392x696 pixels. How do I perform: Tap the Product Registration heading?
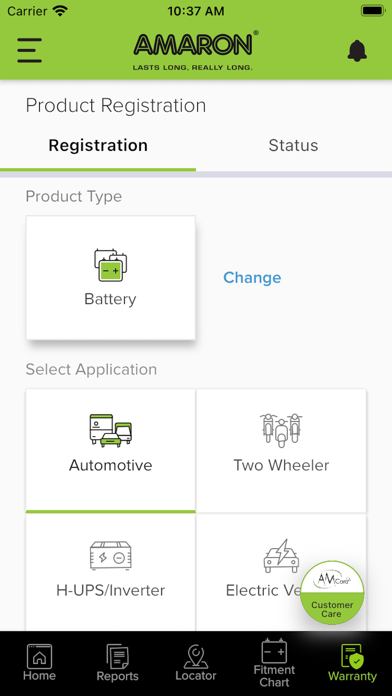116,106
